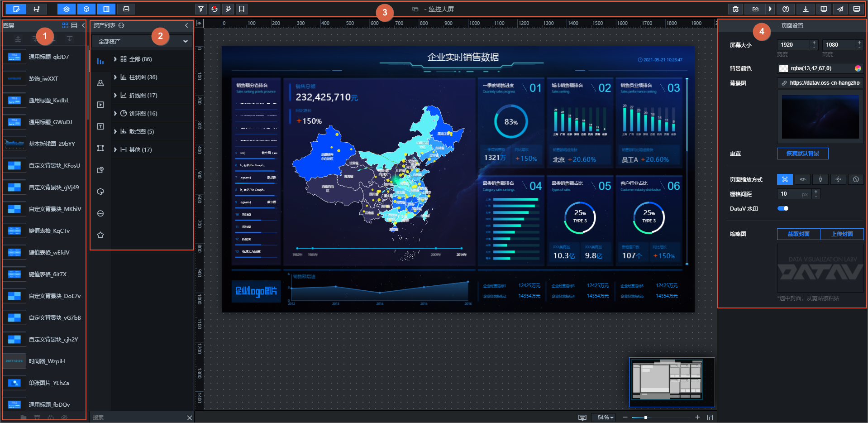The height and width of the screenshot is (423, 868).
Task: Open background color picker swatch
Action: point(858,68)
